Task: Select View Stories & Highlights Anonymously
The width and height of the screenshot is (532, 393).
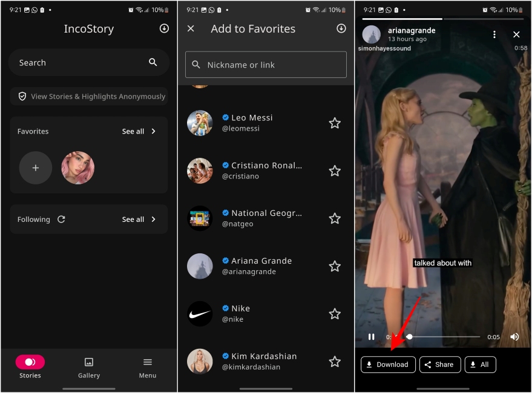Action: pos(88,96)
